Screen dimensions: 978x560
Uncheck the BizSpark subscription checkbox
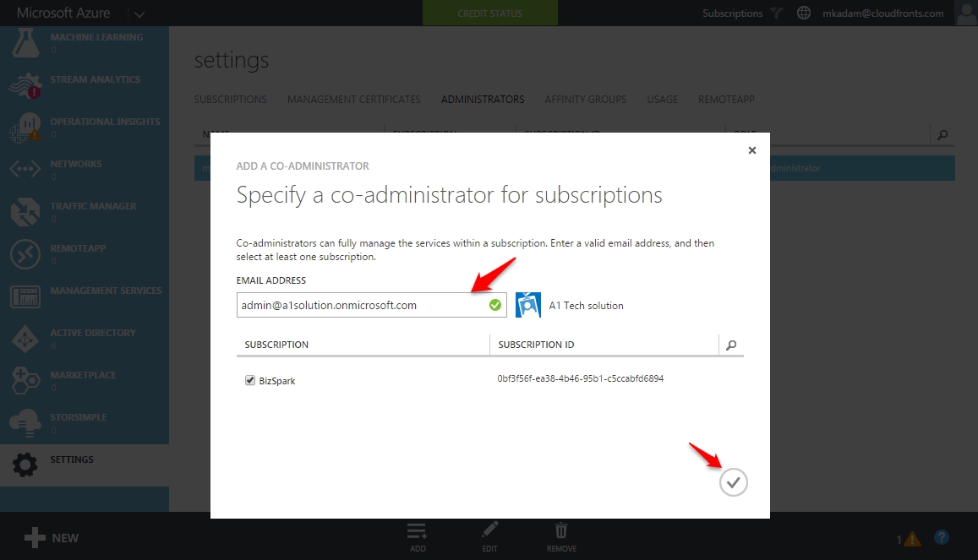(250, 380)
